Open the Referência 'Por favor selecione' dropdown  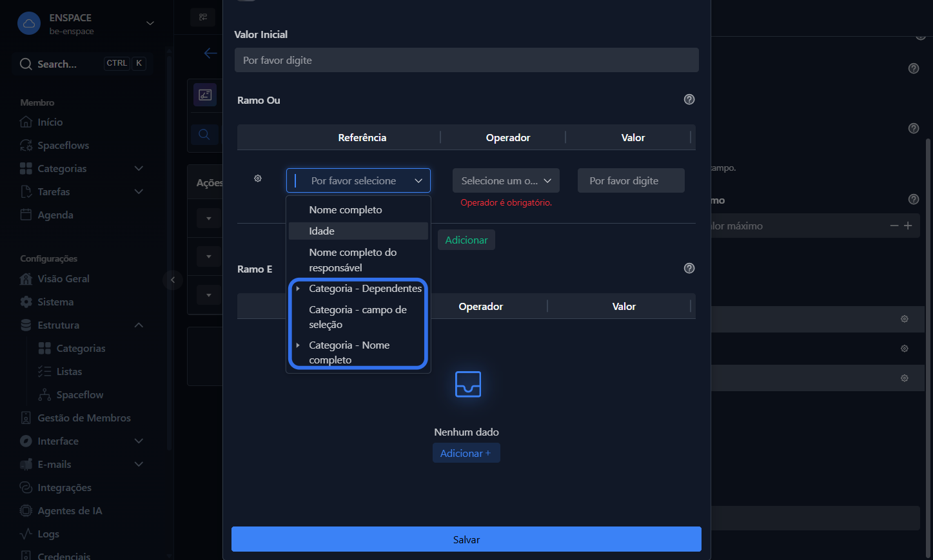(358, 180)
